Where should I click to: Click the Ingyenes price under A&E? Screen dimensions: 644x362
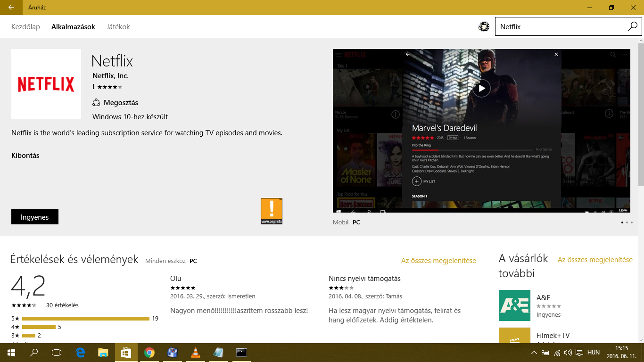point(549,315)
